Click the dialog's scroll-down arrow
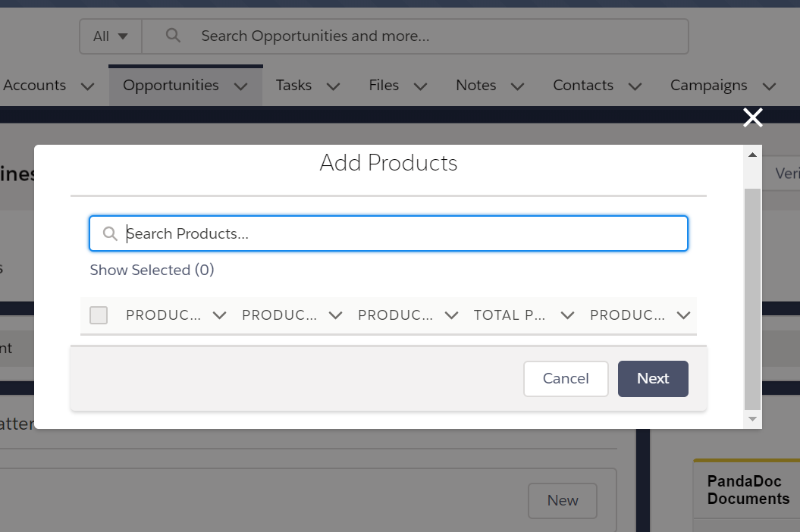Viewport: 800px width, 532px height. [752, 418]
